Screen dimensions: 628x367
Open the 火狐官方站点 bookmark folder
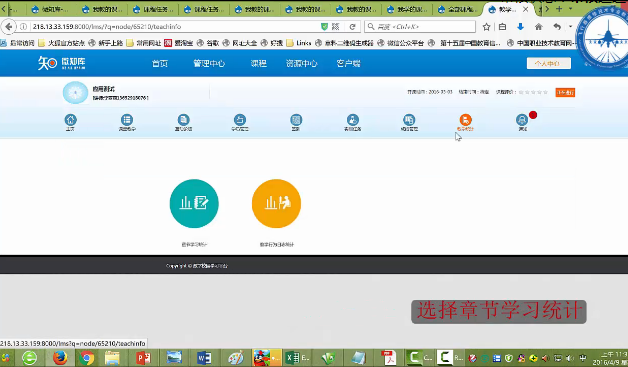(62, 43)
